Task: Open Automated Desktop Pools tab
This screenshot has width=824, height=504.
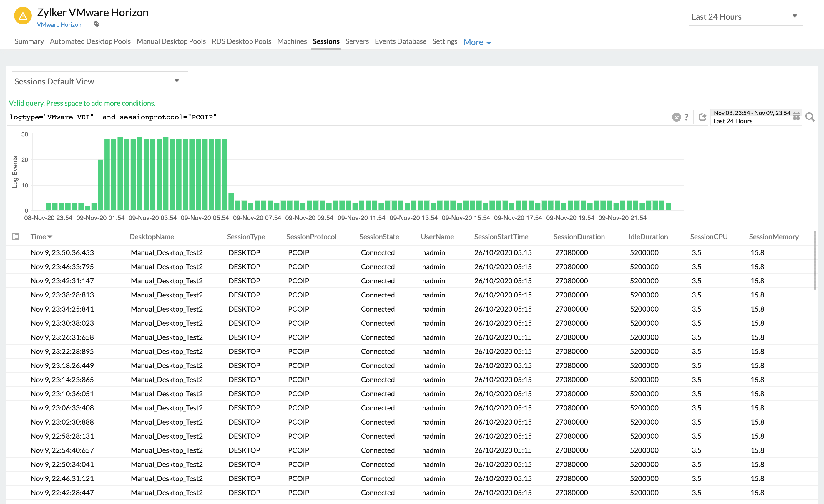Action: point(90,41)
